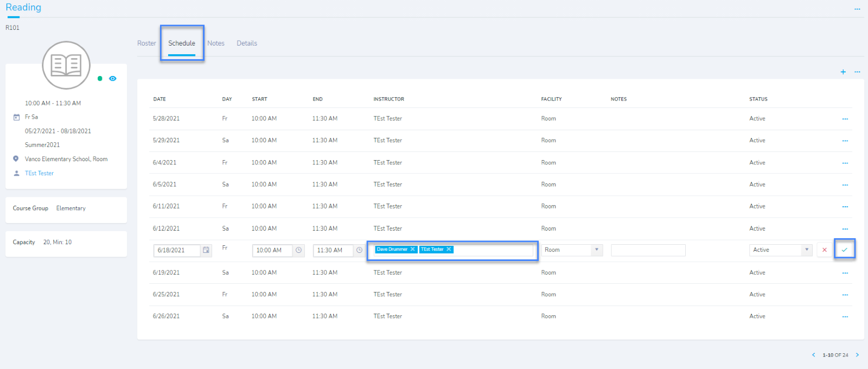
Task: Open the Notes tab
Action: click(216, 43)
